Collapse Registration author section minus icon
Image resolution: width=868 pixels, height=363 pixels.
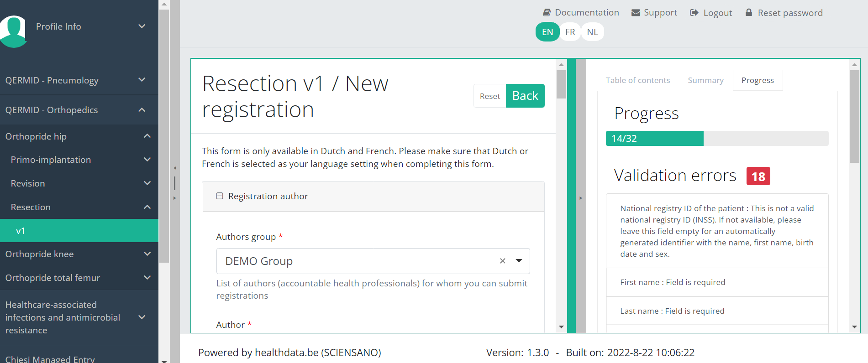click(x=220, y=196)
